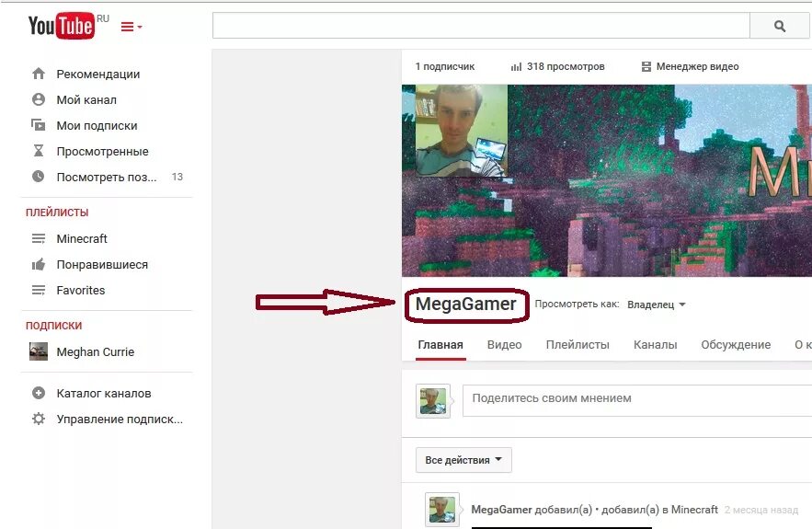Click the channel profile photo on banner
This screenshot has height=529, width=812.
click(x=462, y=131)
